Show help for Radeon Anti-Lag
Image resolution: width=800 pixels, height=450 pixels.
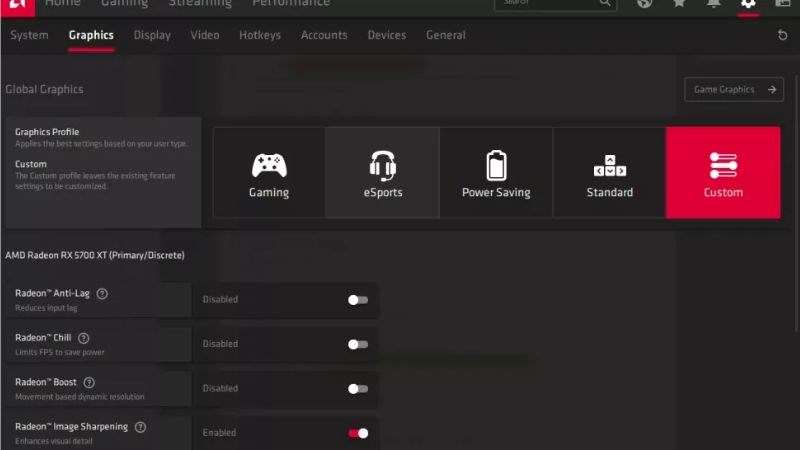click(102, 293)
